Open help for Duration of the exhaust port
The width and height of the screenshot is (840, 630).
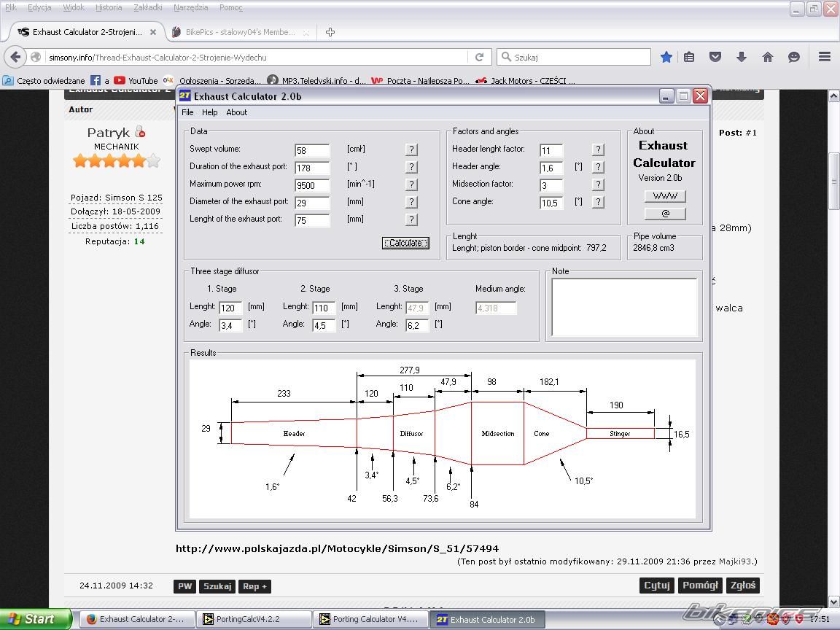(411, 167)
